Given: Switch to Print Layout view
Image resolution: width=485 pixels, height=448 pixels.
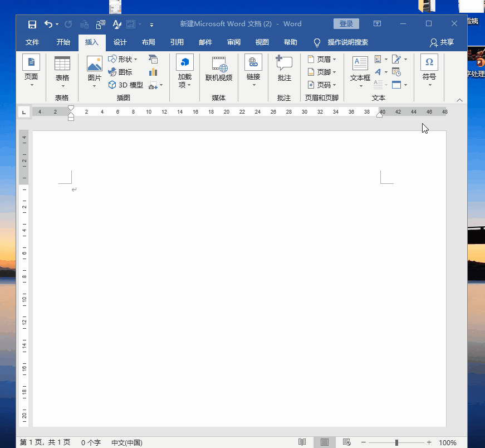Looking at the screenshot, I should [x=324, y=442].
